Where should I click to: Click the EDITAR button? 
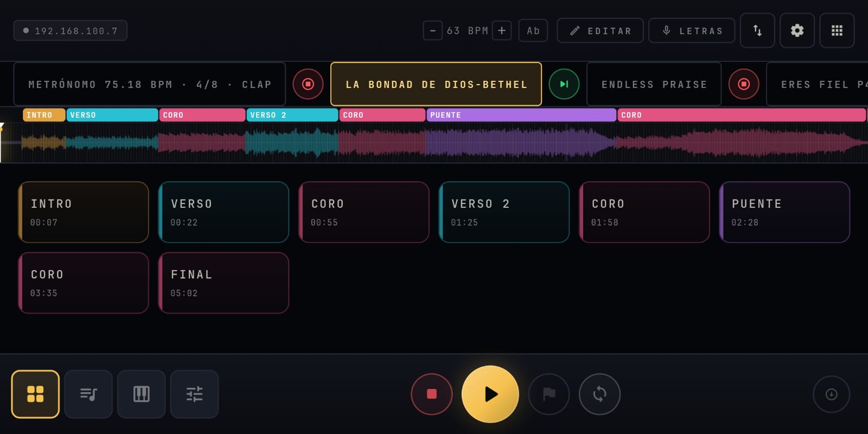point(600,30)
